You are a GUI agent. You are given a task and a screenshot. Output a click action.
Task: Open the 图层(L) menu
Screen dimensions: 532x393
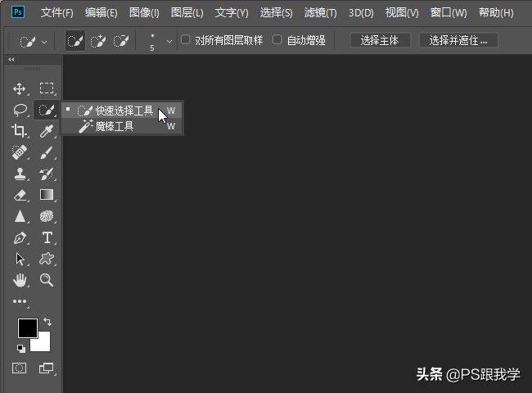[x=187, y=13]
